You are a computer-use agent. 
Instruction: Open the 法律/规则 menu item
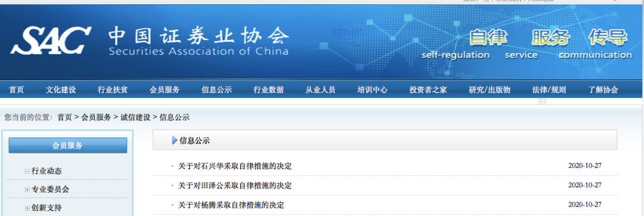click(549, 90)
